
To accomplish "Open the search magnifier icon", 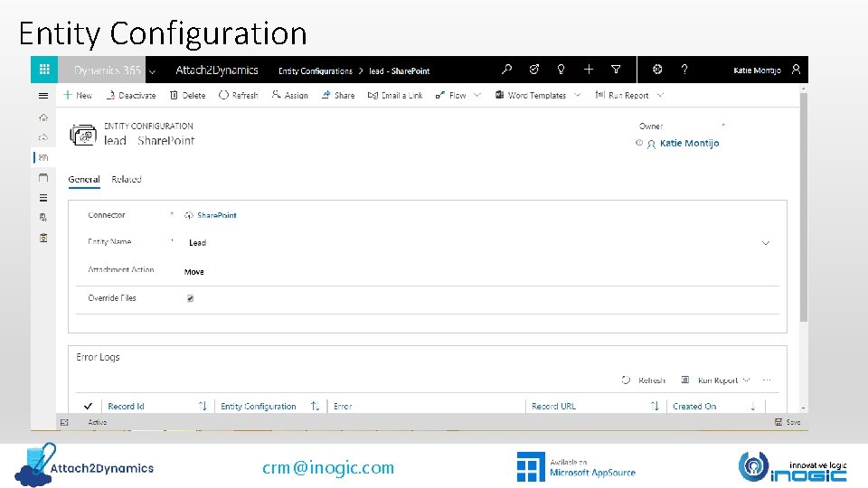I will click(x=506, y=70).
